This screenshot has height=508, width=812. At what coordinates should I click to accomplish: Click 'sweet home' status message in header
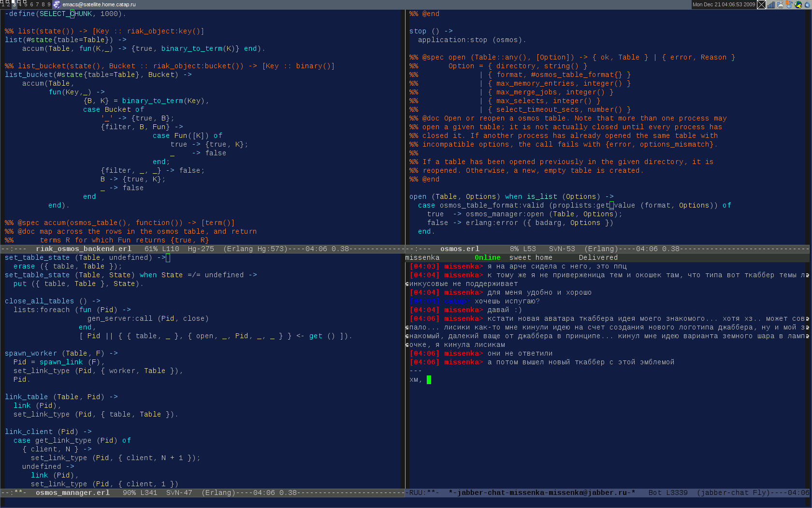531,257
